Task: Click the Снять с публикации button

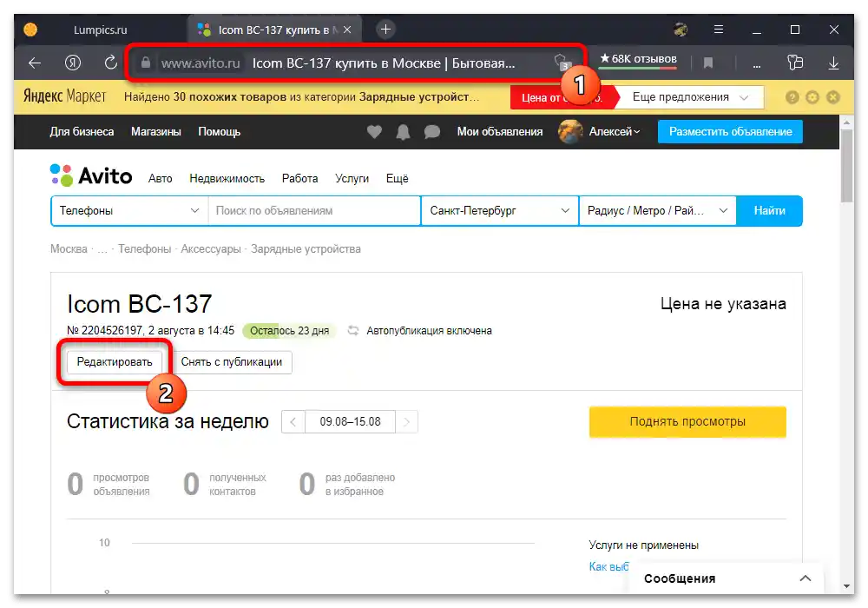Action: click(x=232, y=362)
